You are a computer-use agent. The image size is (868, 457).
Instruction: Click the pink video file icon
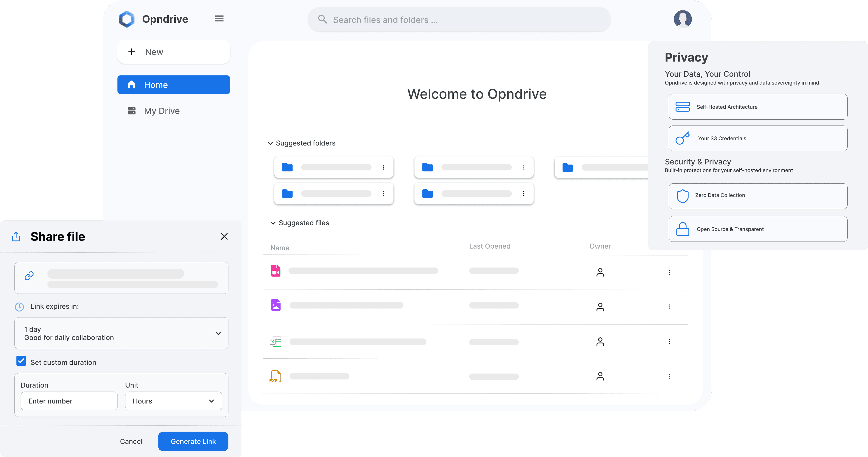[x=276, y=271]
